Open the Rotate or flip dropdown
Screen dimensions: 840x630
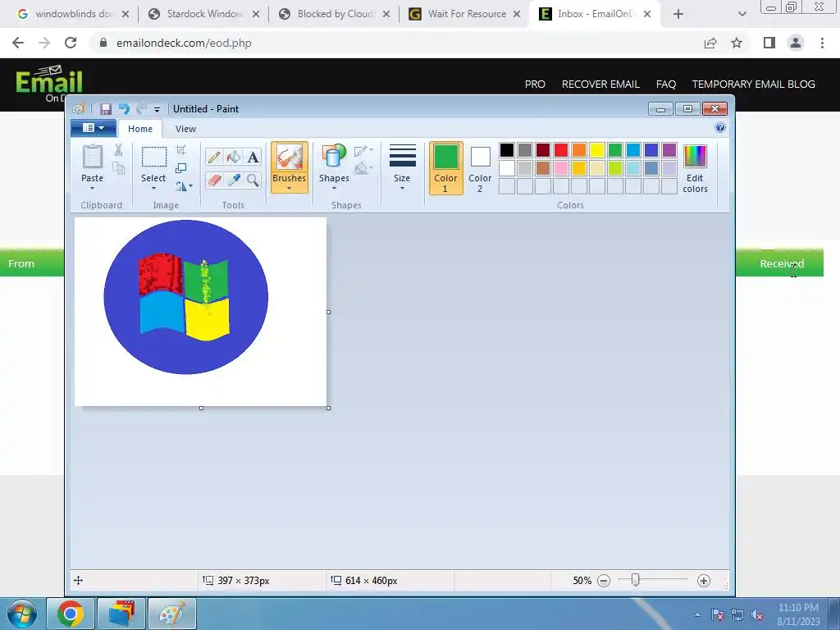183,186
